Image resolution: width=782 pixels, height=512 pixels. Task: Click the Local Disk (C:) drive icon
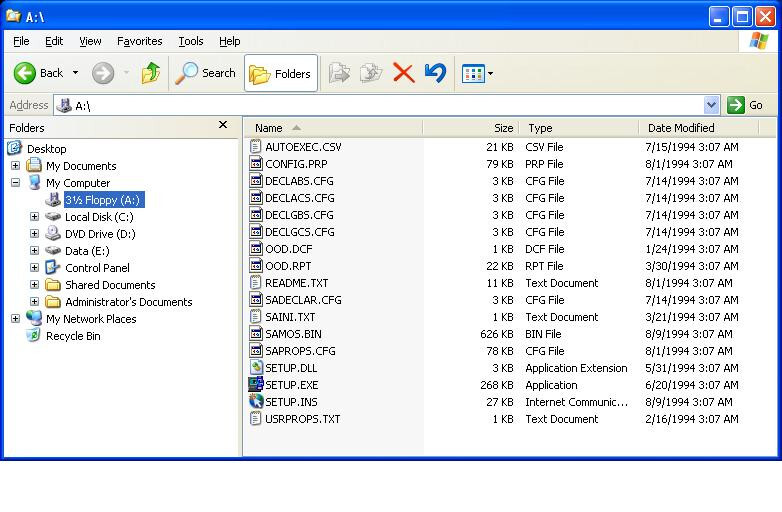[x=52, y=216]
